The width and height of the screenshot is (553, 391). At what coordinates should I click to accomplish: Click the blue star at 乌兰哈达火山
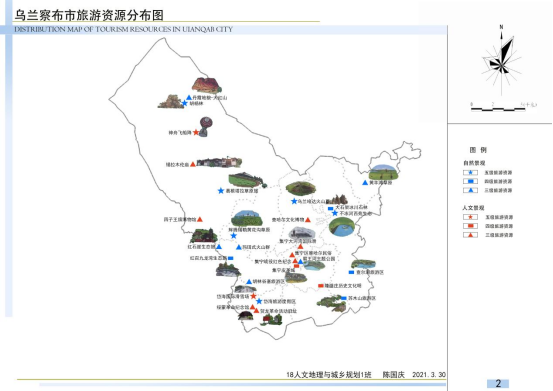[294, 201]
